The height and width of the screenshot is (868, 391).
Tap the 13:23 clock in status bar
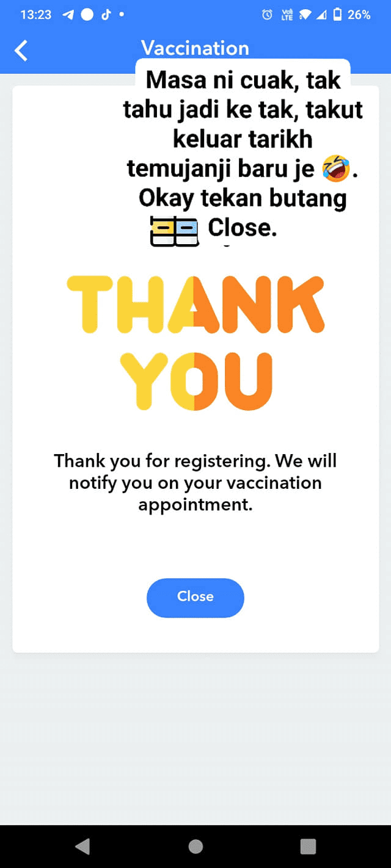pyautogui.click(x=35, y=15)
